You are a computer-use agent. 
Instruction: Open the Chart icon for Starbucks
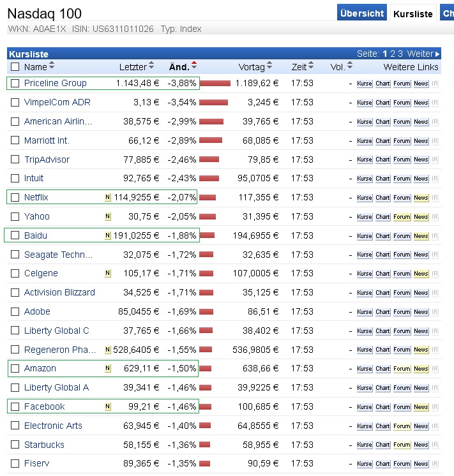[x=382, y=445]
